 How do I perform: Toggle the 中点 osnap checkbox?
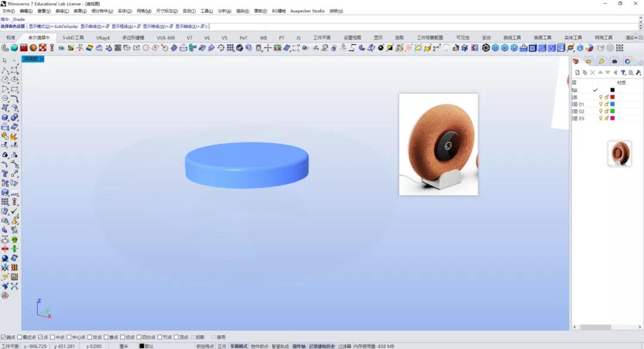[52, 337]
